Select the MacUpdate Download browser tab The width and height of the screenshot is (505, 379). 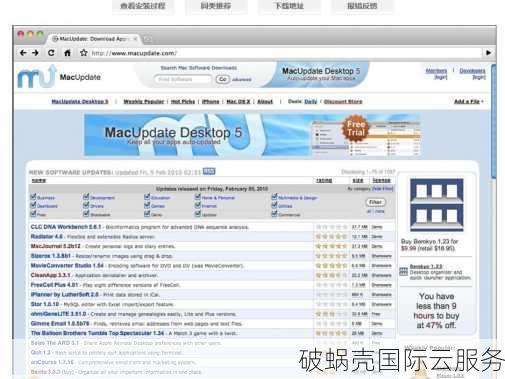point(94,39)
